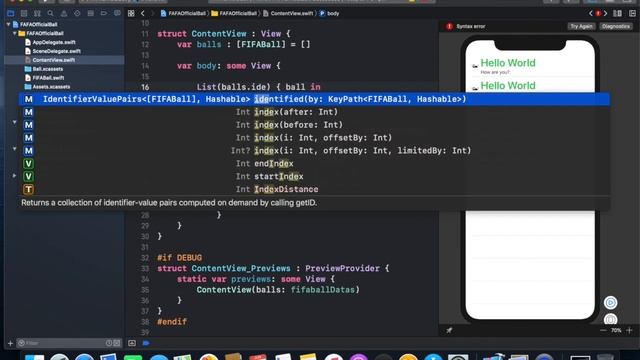Open the Symbol navigator
This screenshot has height=360, width=640.
pos(37,13)
